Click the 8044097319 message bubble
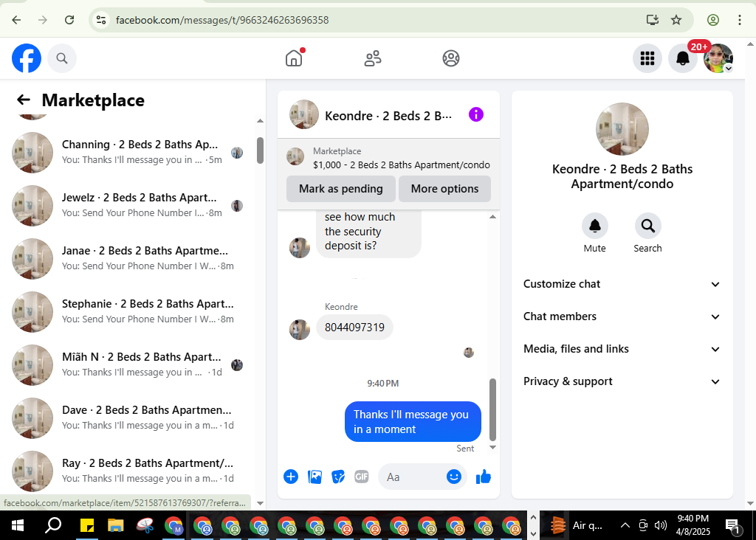This screenshot has width=756, height=540. click(x=354, y=328)
